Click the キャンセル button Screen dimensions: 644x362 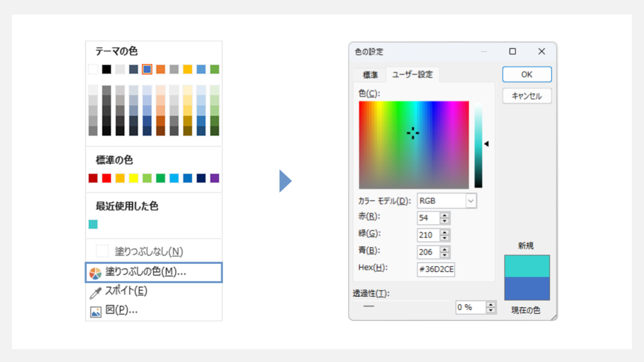[x=526, y=96]
